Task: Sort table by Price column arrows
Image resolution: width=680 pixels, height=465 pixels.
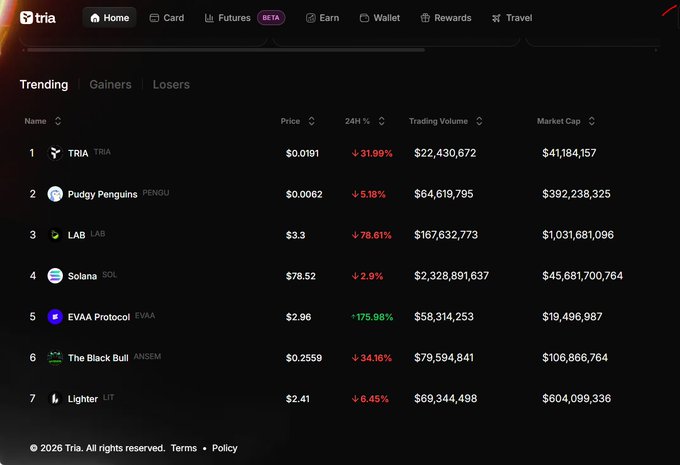Action: pos(311,121)
